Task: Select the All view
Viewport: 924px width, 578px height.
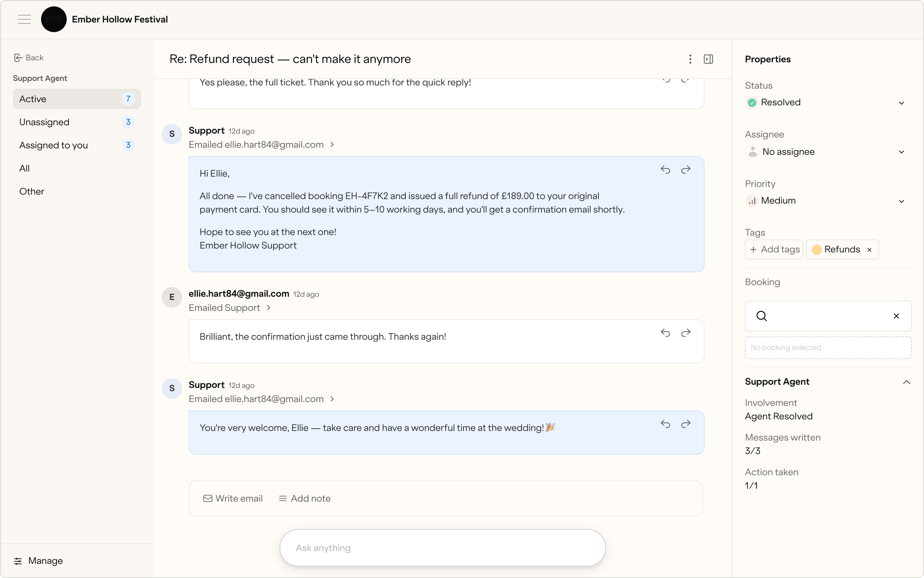Action: coord(77,168)
